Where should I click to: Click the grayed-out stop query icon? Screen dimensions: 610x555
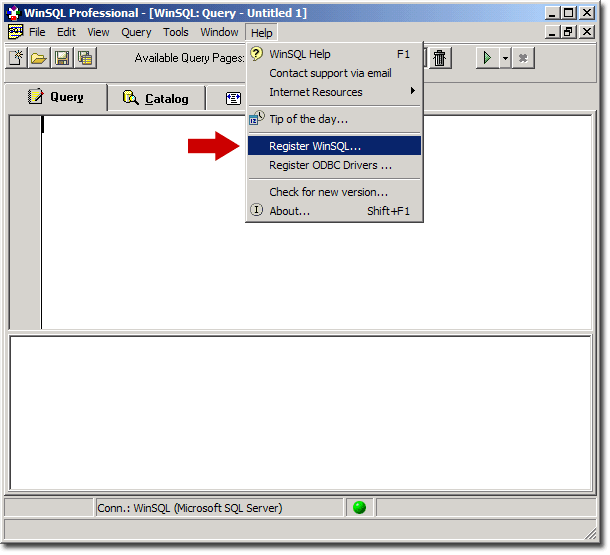525,58
